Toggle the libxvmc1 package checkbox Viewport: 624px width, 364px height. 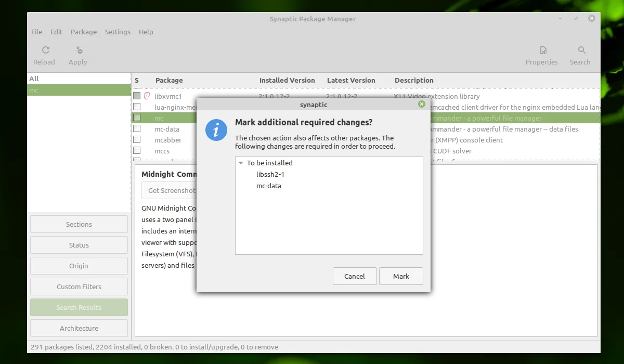pos(137,96)
